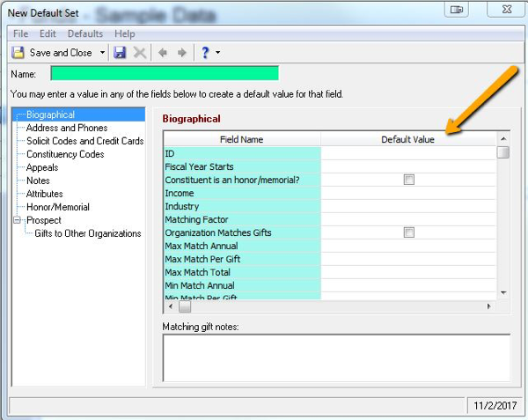Click the next record right arrow

(181, 53)
